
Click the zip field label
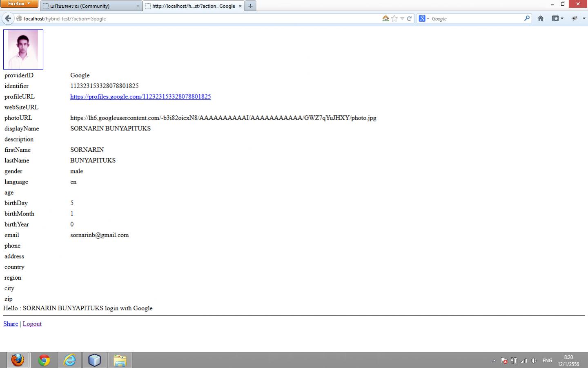[9, 299]
